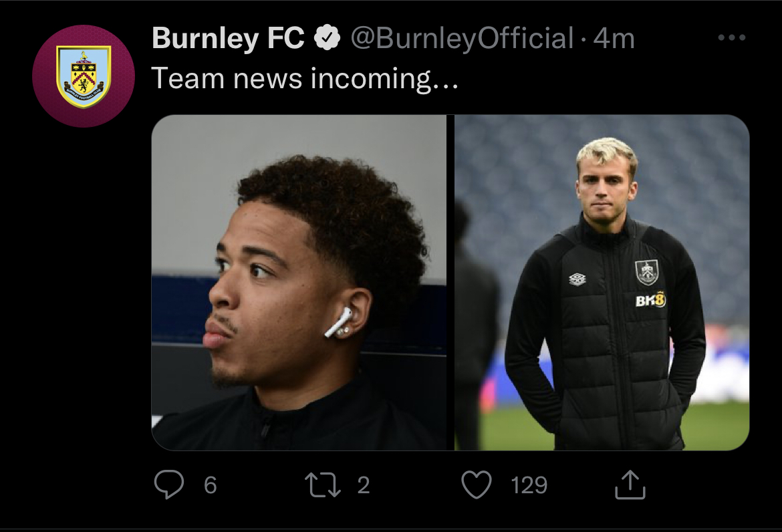
Task: Open the share upload icon
Action: [630, 485]
